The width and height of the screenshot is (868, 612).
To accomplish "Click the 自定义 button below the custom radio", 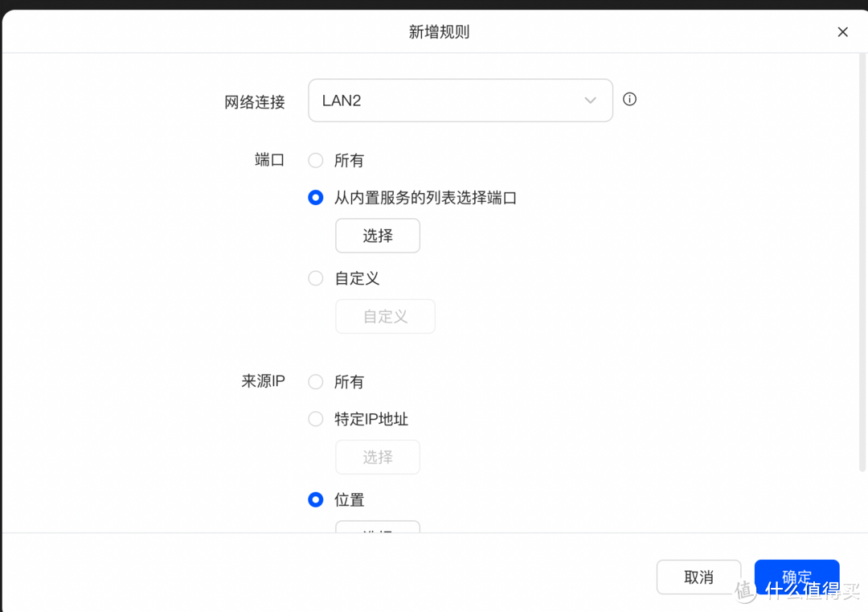I will 385,316.
